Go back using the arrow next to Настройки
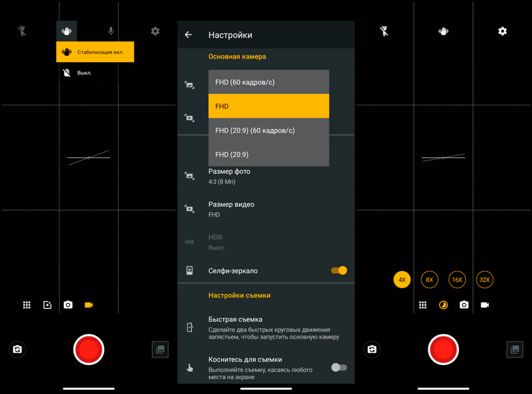 click(x=189, y=35)
